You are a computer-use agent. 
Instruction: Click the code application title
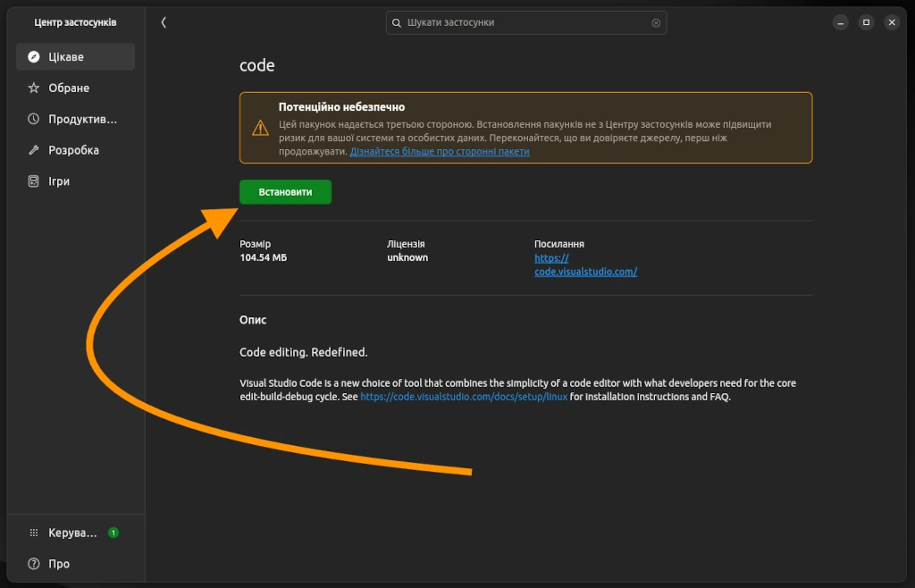click(256, 65)
